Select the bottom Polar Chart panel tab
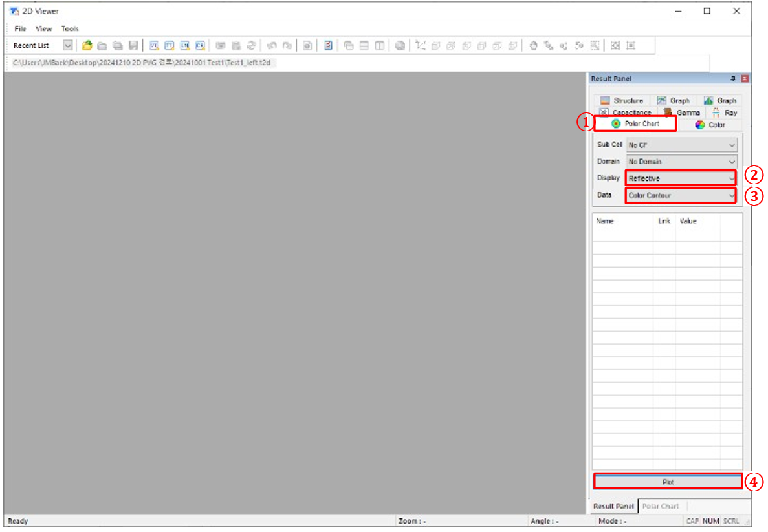This screenshot has width=768, height=532. 661,506
